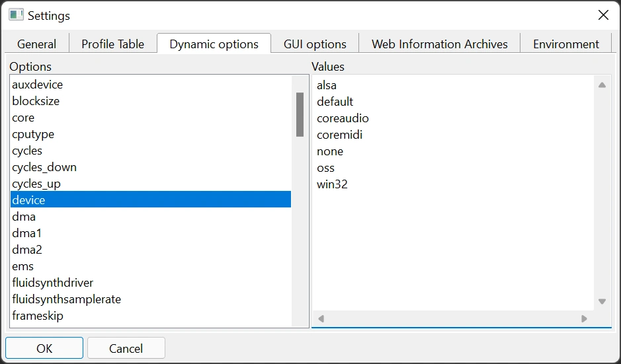Click the Cancel button
The image size is (621, 364).
pos(126,348)
